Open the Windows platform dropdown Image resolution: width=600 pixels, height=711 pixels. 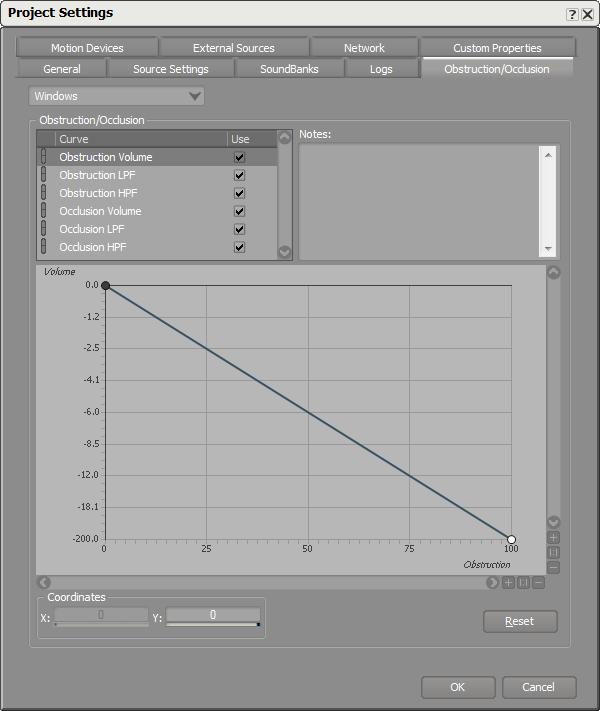[117, 96]
